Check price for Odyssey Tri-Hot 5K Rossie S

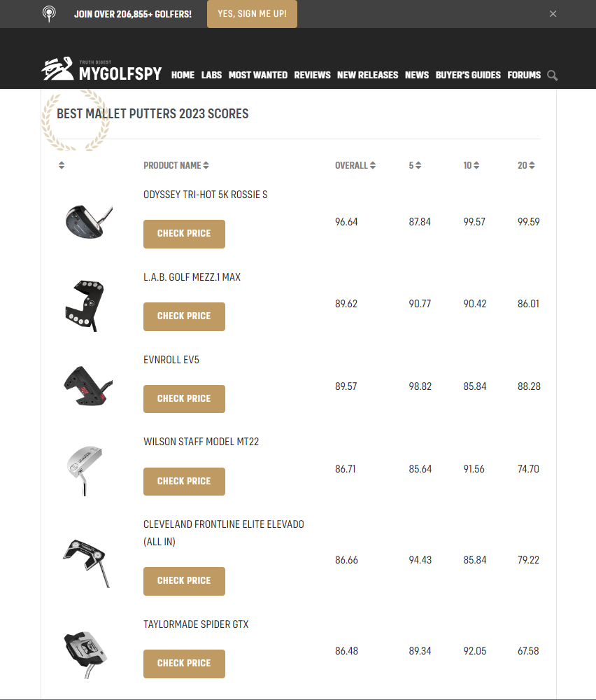pos(184,234)
